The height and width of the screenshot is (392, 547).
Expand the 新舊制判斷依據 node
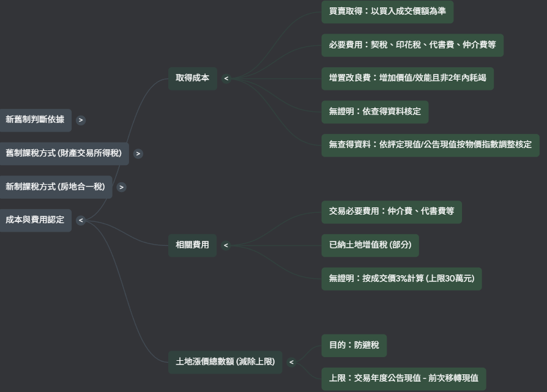[80, 120]
